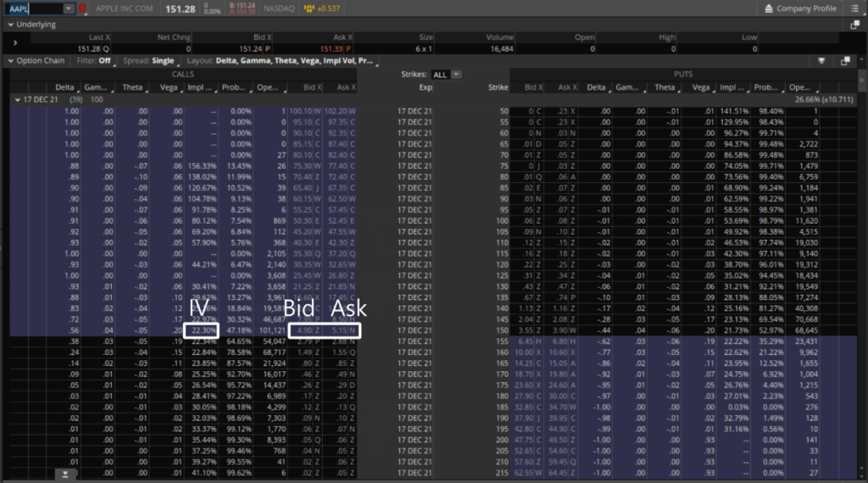
Task: Collapse the 17 DEC 21 expiration row
Action: (18, 100)
